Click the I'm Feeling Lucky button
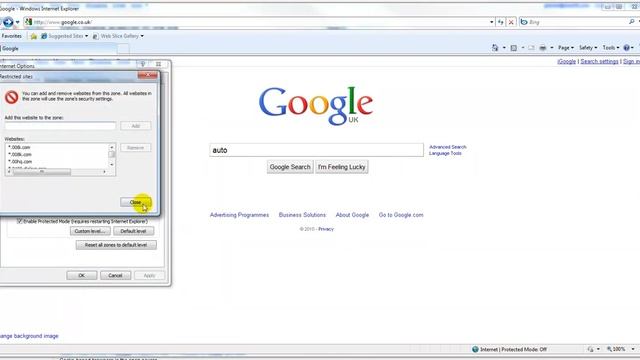This screenshot has width=640, height=360. pyautogui.click(x=342, y=167)
